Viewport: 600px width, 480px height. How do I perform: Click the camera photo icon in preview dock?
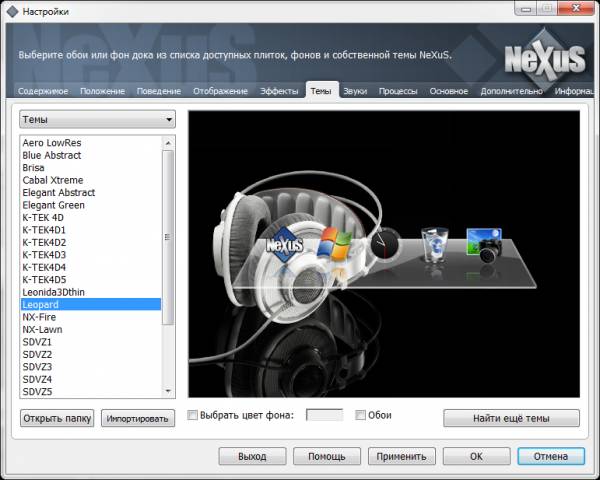pos(484,245)
